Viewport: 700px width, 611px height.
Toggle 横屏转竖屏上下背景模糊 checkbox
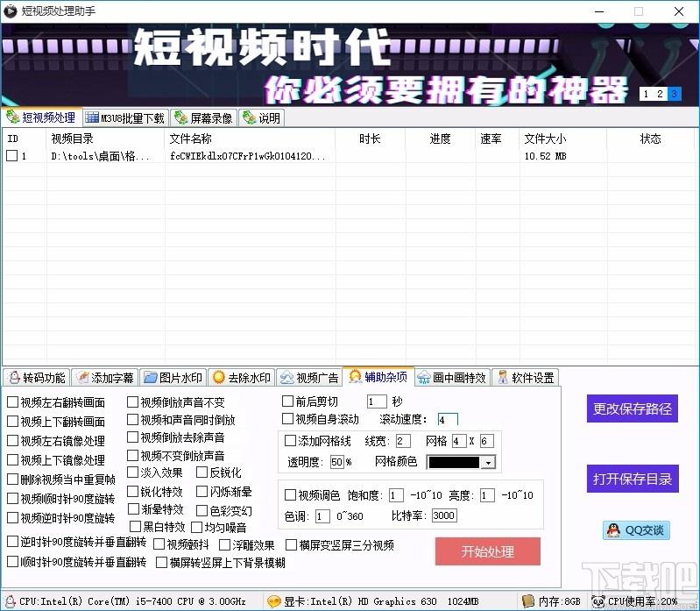click(x=161, y=562)
